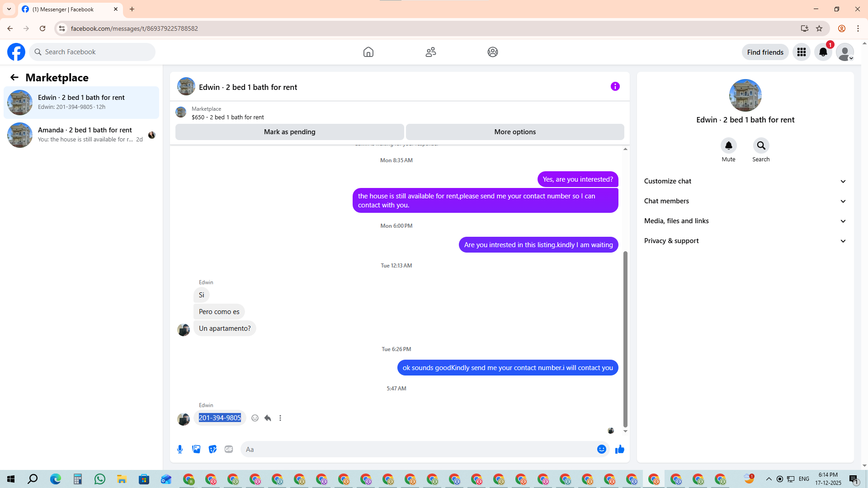The image size is (868, 488).
Task: Click the More options button
Action: click(515, 132)
